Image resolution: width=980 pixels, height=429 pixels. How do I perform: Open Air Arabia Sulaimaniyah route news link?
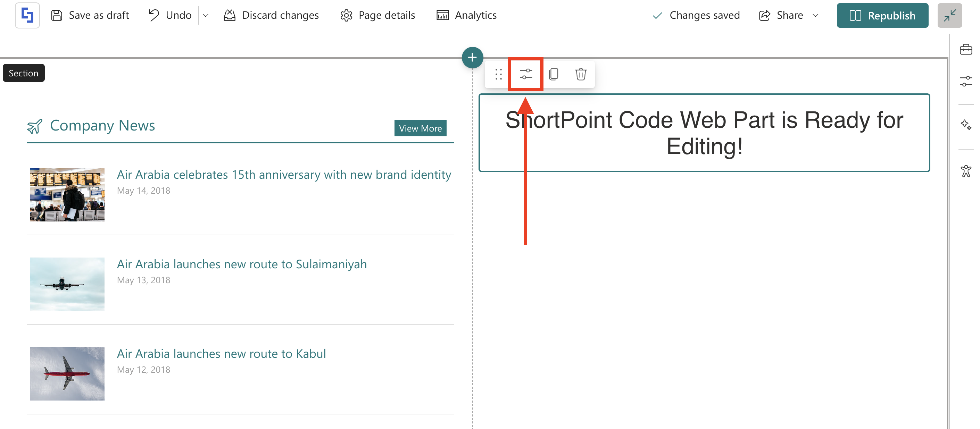[242, 264]
